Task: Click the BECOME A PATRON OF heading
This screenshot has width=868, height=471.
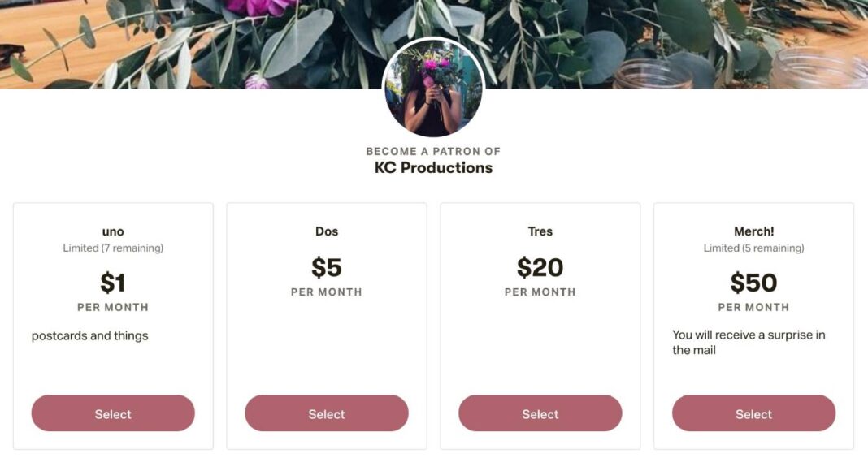Action: point(433,150)
